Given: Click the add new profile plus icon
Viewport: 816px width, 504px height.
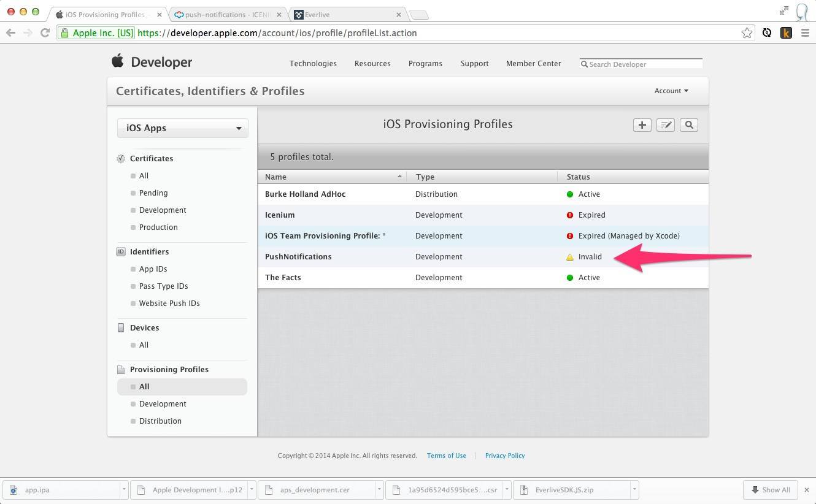Looking at the screenshot, I should click(x=642, y=125).
